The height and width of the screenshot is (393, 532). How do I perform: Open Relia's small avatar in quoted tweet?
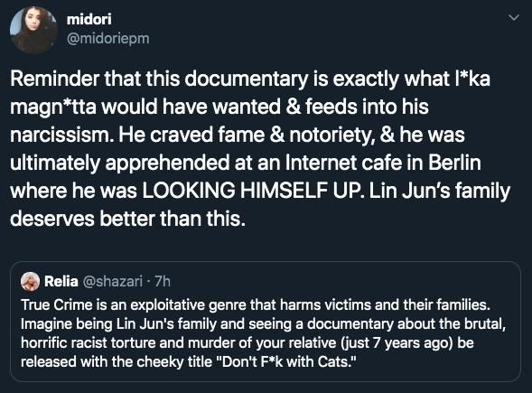[x=30, y=281]
